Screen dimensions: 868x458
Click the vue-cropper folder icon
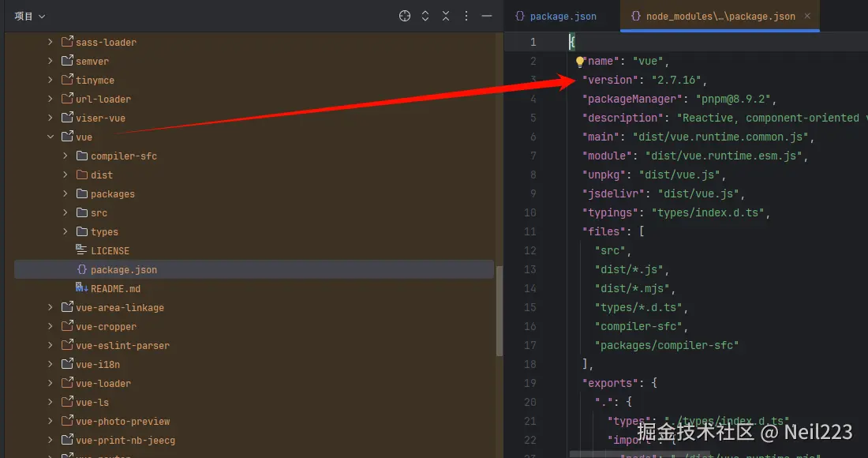pos(67,325)
